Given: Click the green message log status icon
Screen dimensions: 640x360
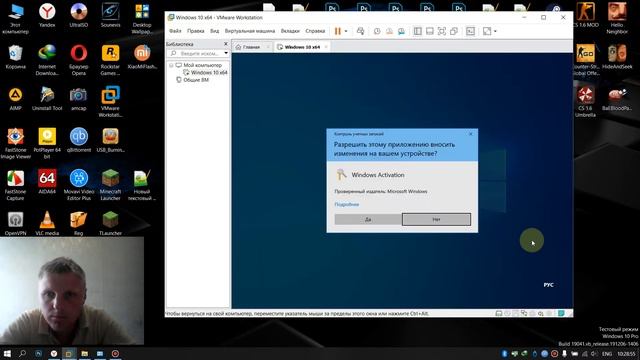Looking at the screenshot, I should 562,313.
